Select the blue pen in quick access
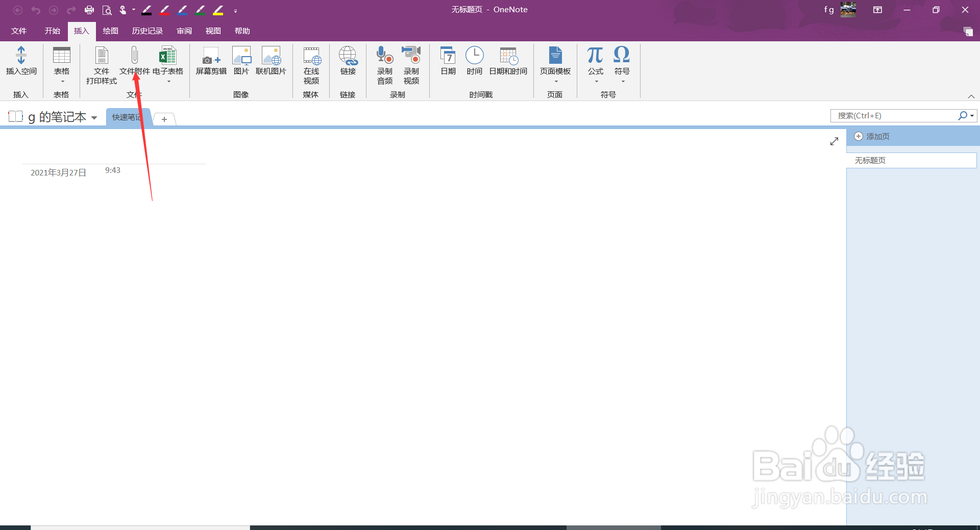Image resolution: width=980 pixels, height=530 pixels. [182, 10]
